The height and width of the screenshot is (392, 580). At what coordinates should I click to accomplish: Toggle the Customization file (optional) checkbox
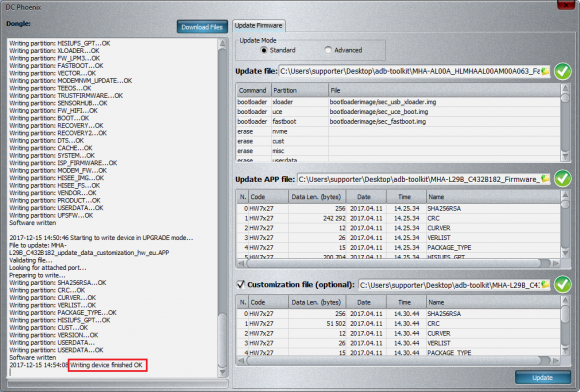point(241,284)
